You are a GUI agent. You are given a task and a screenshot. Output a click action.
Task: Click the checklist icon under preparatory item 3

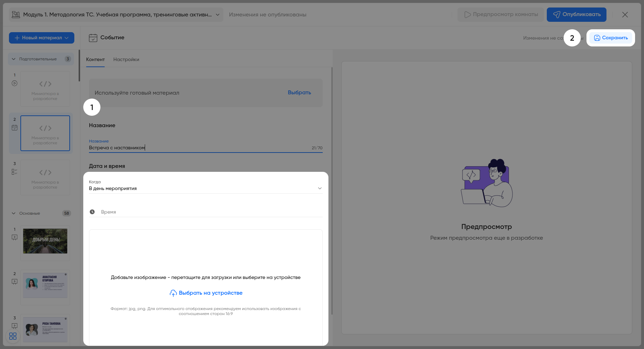tap(14, 172)
